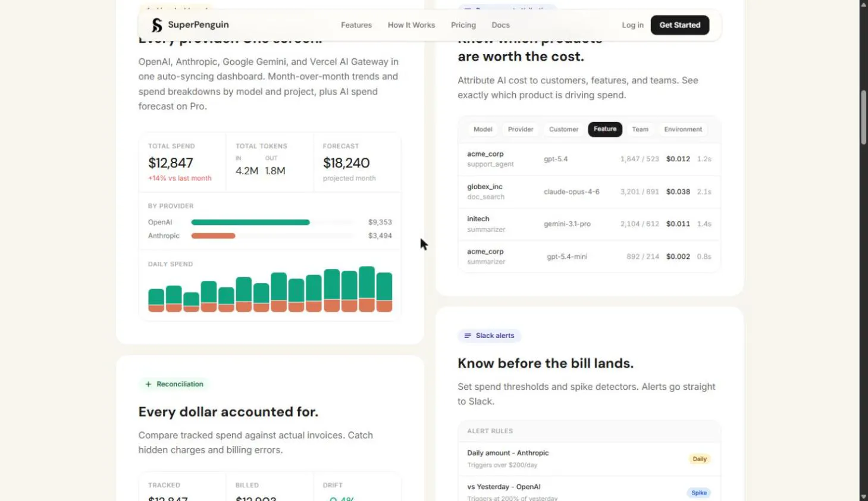The image size is (868, 501).
Task: Select the acme_corp support_agent row
Action: pyautogui.click(x=589, y=159)
